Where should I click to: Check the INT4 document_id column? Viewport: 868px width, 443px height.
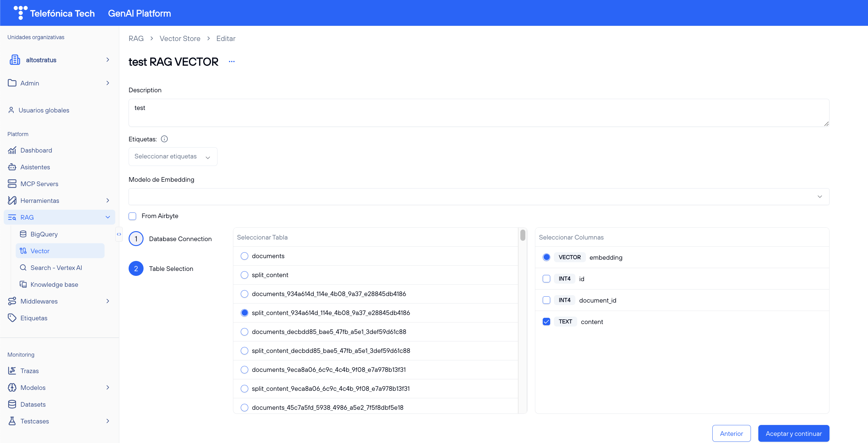tap(546, 300)
